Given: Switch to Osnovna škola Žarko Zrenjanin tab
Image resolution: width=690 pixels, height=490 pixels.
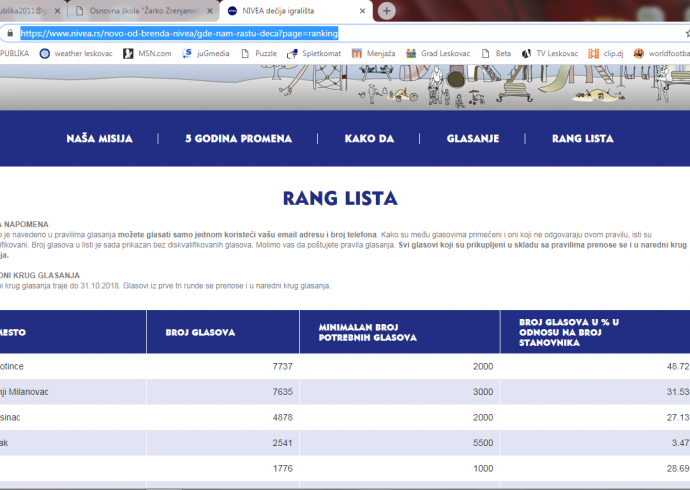Looking at the screenshot, I should click(143, 11).
